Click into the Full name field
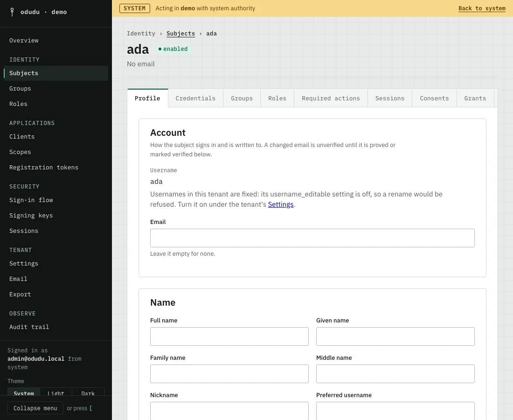Screen dimensions: 513x420 [229, 336]
